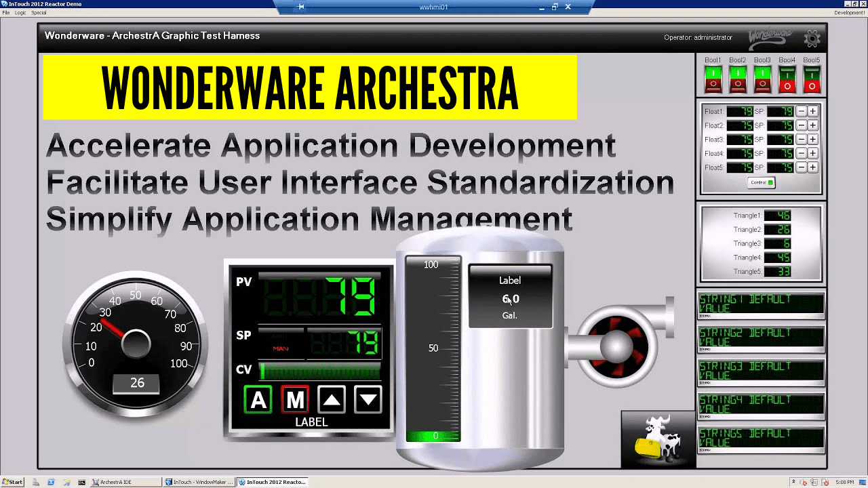Click the gauge readout showing 26
This screenshot has width=868, height=488.
click(137, 383)
